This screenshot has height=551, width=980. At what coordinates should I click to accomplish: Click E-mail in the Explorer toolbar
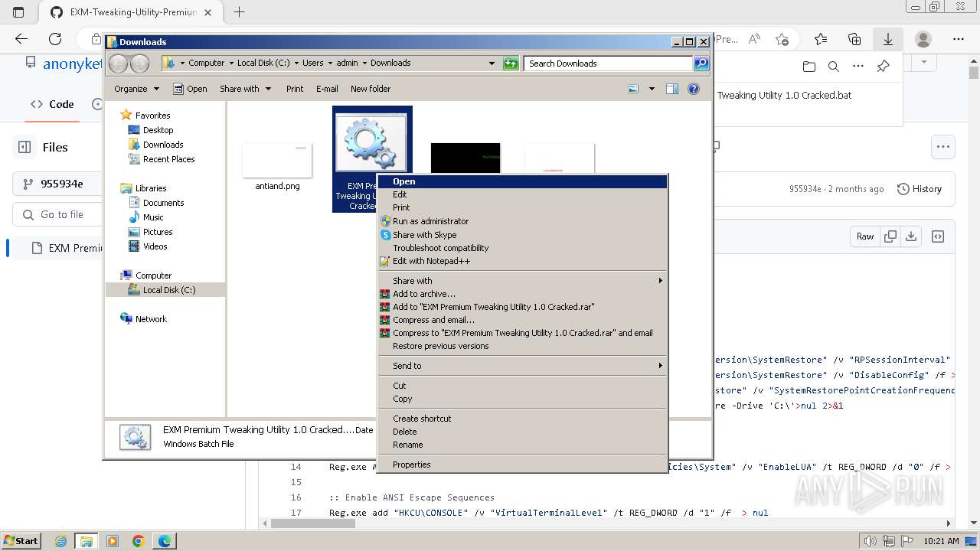click(x=327, y=89)
